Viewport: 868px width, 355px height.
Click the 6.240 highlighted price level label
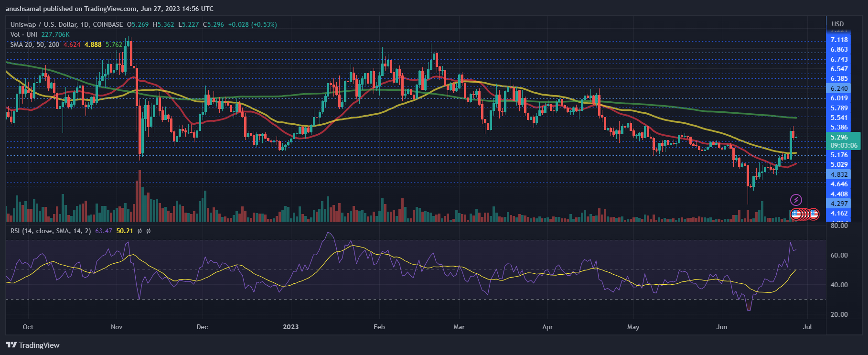click(839, 88)
